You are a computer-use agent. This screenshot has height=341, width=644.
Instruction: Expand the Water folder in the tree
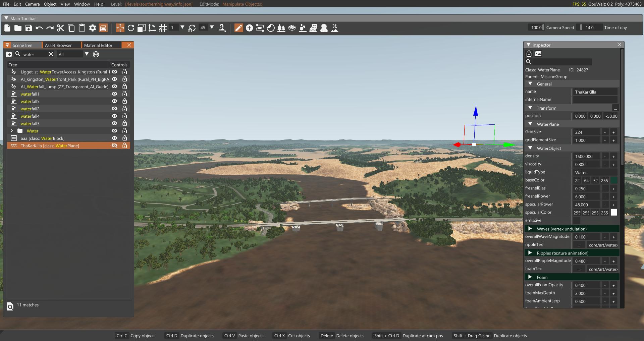click(x=12, y=131)
